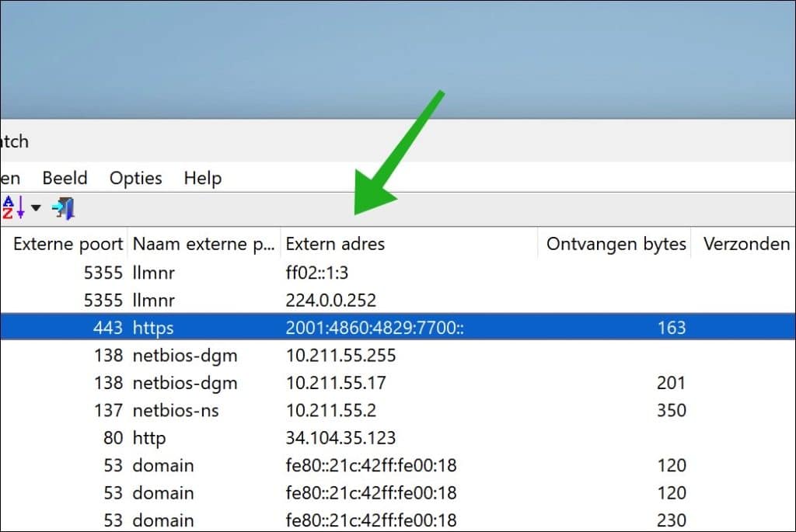Click the received bytes value 230
This screenshot has width=796, height=532.
pos(671,520)
